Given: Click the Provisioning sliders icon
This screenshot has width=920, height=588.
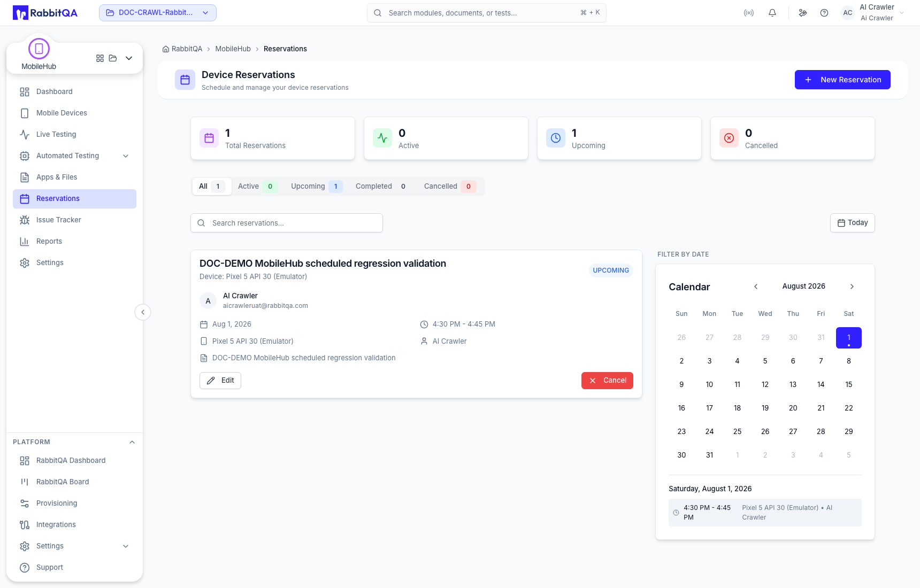Looking at the screenshot, I should [25, 504].
